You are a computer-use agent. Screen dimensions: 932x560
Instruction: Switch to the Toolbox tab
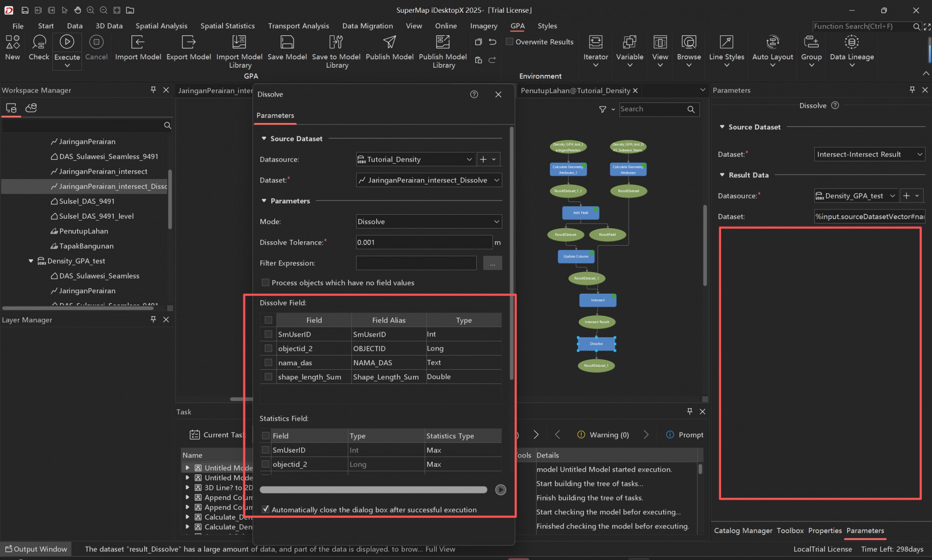coord(790,531)
